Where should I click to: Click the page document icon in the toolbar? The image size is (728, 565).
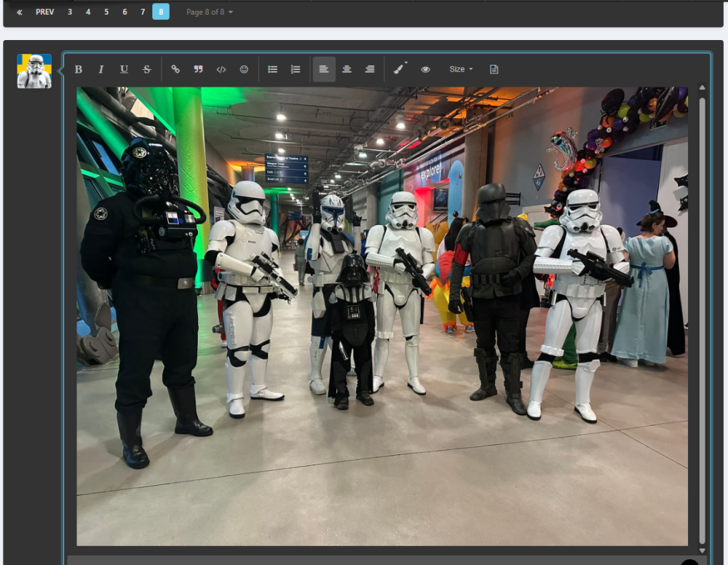tap(494, 69)
